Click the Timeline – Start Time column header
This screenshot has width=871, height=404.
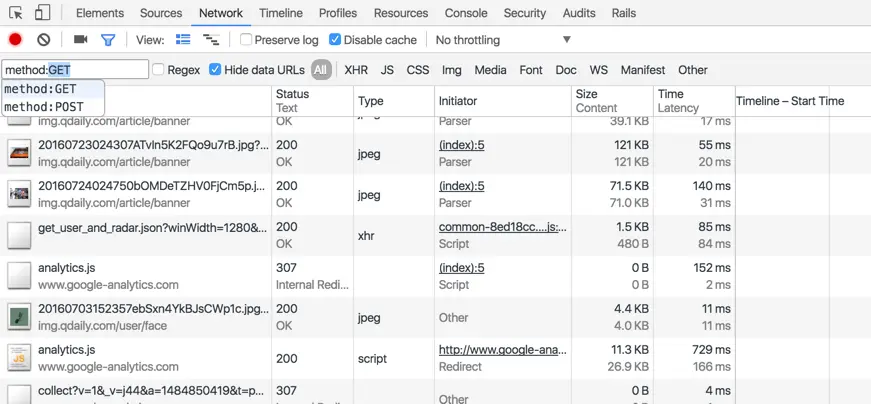pyautogui.click(x=803, y=101)
